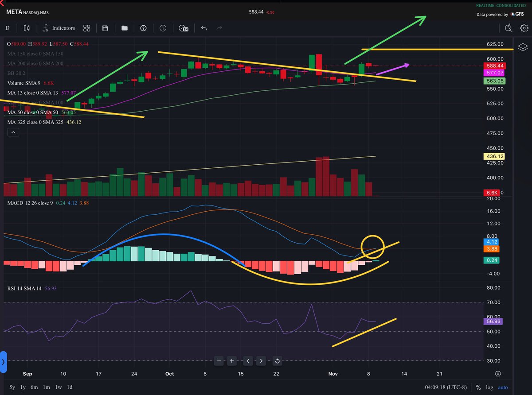The width and height of the screenshot is (532, 395).
Task: Click the 6.6K volume axis label
Action: [x=492, y=193]
